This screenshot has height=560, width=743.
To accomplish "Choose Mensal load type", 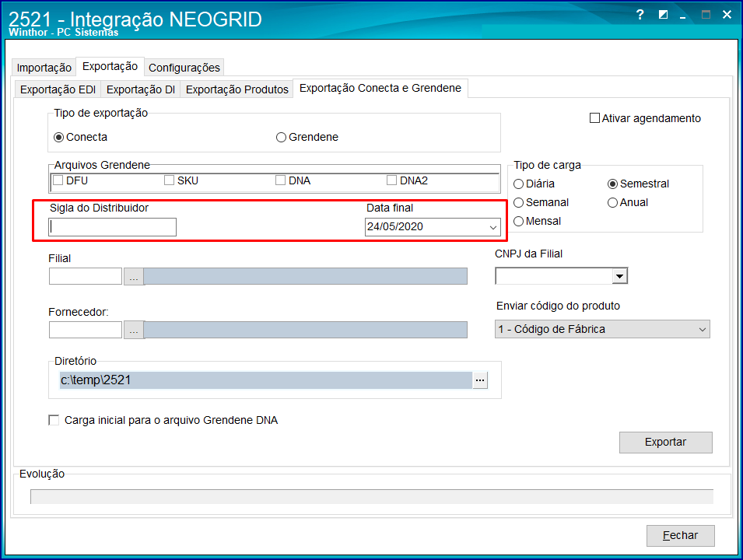I will [x=518, y=221].
